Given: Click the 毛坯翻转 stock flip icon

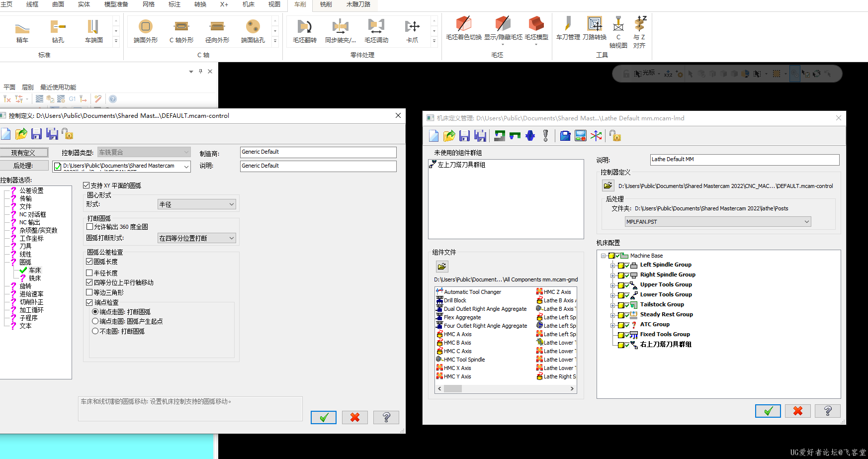Looking at the screenshot, I should [305, 31].
